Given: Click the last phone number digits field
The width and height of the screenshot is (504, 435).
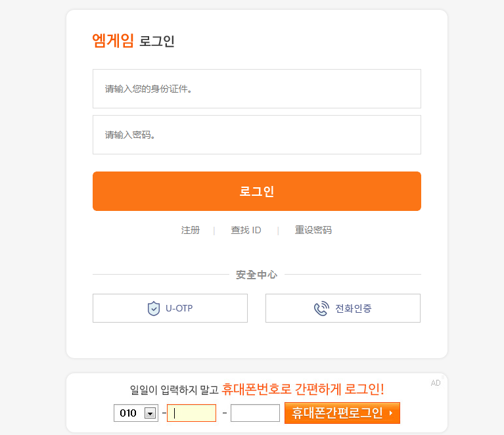Looking at the screenshot, I should [255, 413].
